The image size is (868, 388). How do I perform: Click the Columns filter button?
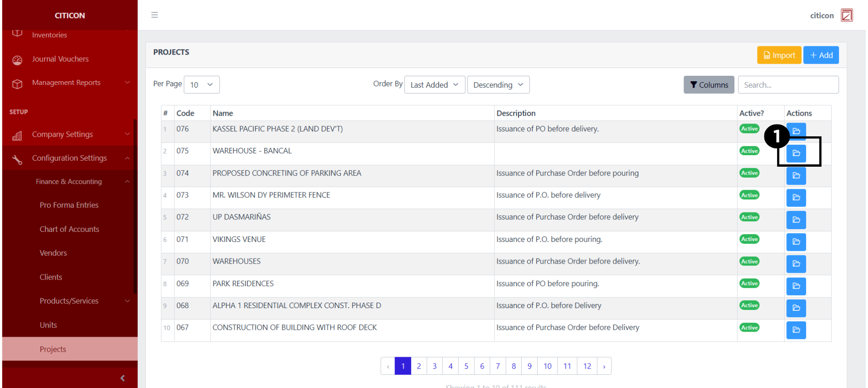(x=709, y=85)
